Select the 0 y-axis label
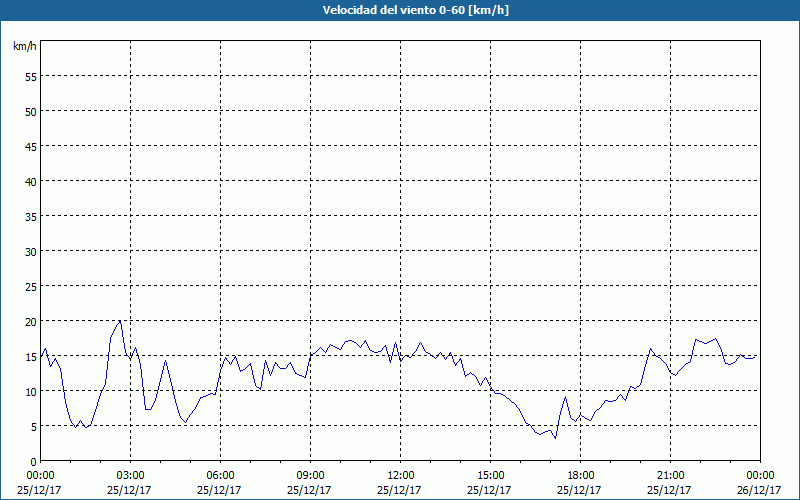The image size is (800, 500). point(34,462)
